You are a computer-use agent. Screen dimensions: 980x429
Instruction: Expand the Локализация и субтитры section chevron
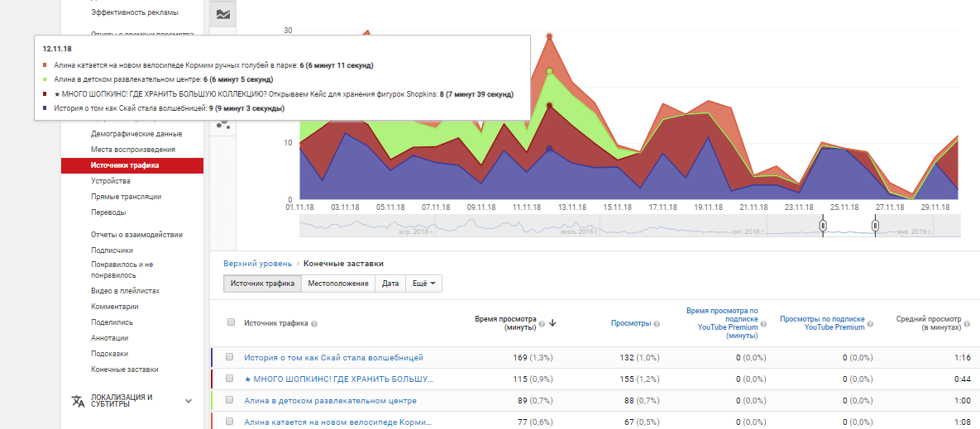pos(188,401)
